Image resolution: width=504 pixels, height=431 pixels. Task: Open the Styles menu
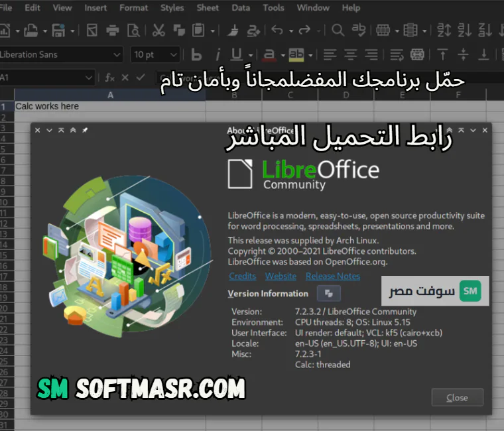[x=172, y=8]
